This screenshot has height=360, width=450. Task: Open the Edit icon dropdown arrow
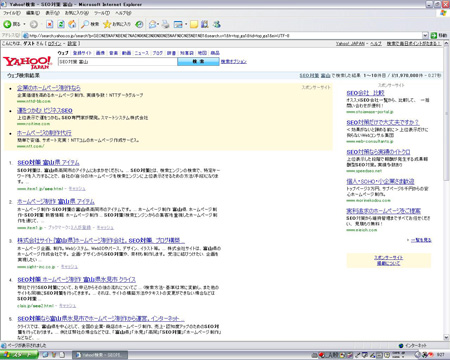(186, 24)
